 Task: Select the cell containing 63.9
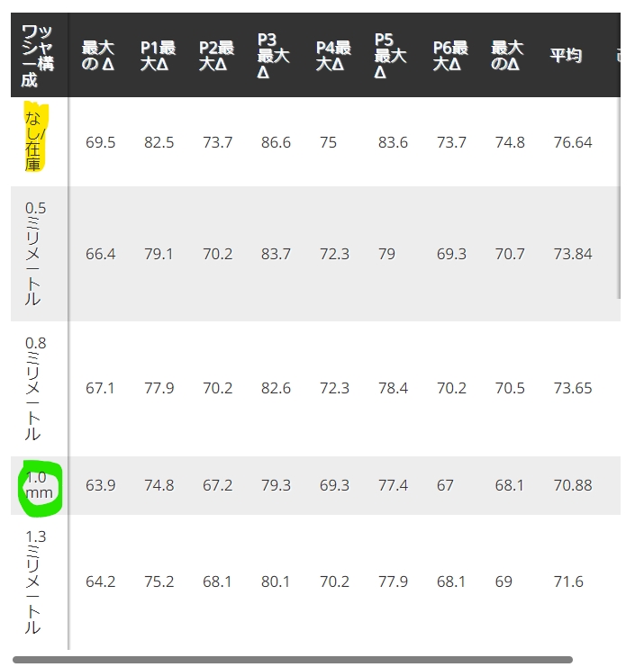pyautogui.click(x=100, y=485)
